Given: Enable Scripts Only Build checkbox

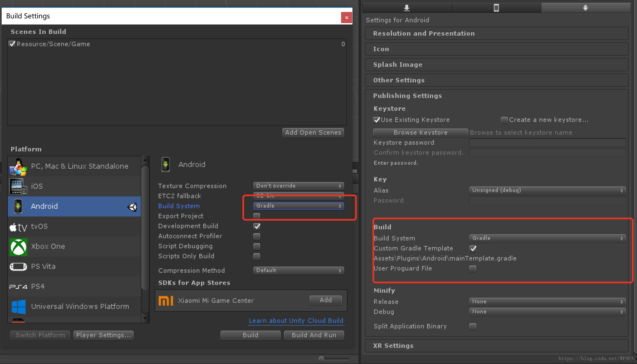Looking at the screenshot, I should (257, 256).
